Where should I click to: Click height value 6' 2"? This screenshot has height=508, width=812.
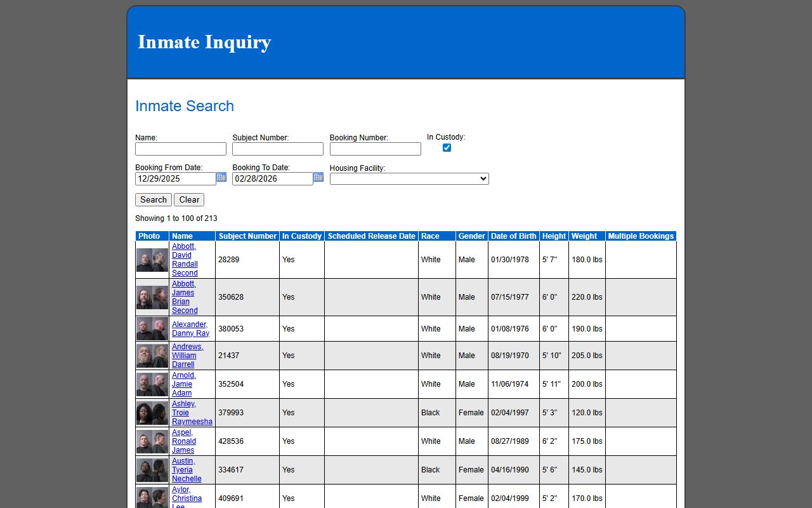550,441
